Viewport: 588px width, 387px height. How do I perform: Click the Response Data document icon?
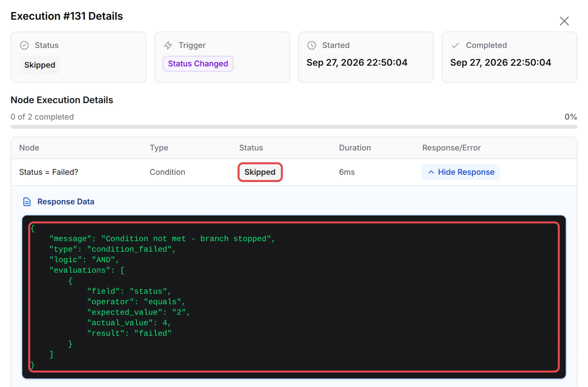pos(27,202)
